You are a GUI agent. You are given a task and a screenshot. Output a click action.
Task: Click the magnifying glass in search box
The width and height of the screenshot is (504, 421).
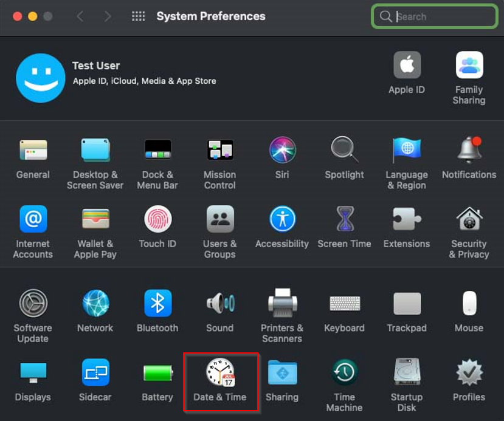tap(385, 16)
